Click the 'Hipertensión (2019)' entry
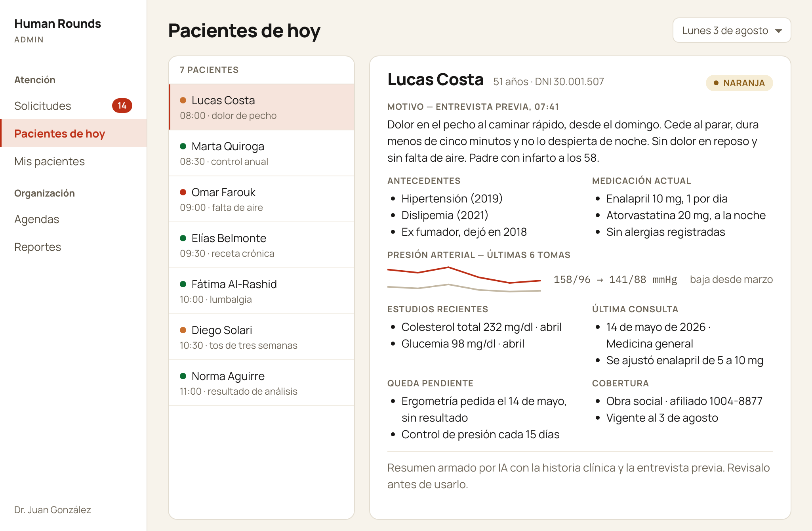Image resolution: width=812 pixels, height=531 pixels. pyautogui.click(x=452, y=199)
